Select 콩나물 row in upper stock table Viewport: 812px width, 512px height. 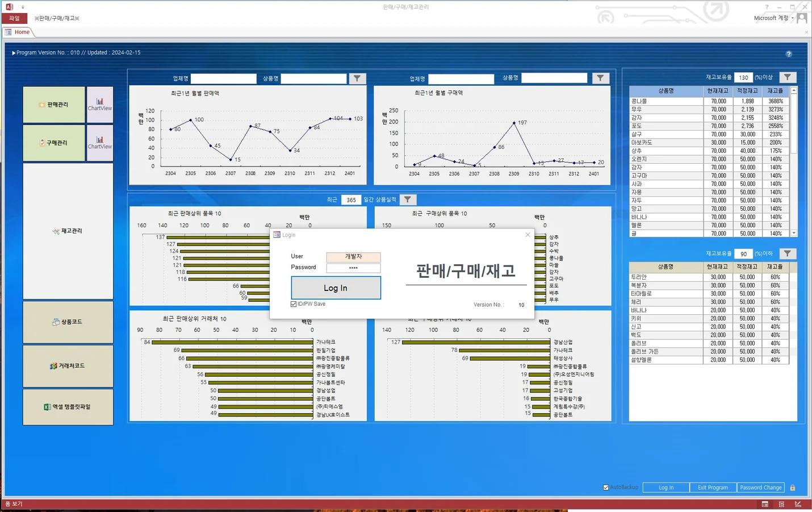[x=709, y=101]
